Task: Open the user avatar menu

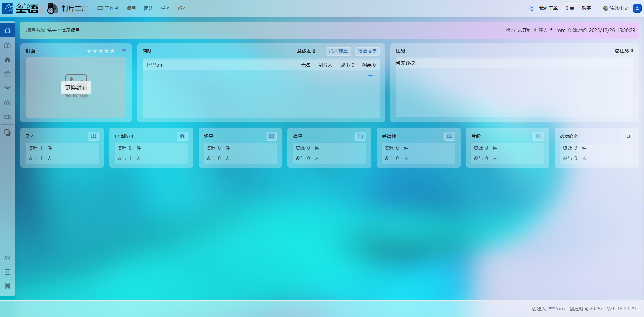Action: tap(637, 8)
